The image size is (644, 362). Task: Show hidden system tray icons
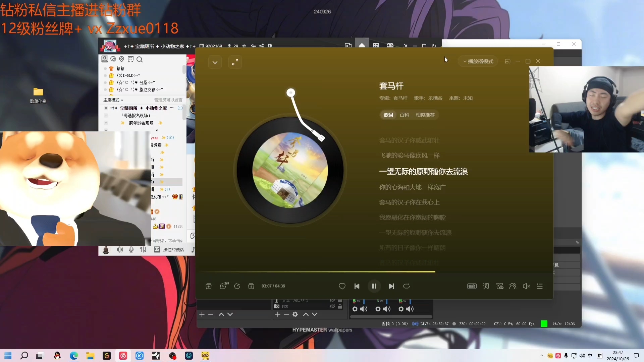(x=542, y=356)
